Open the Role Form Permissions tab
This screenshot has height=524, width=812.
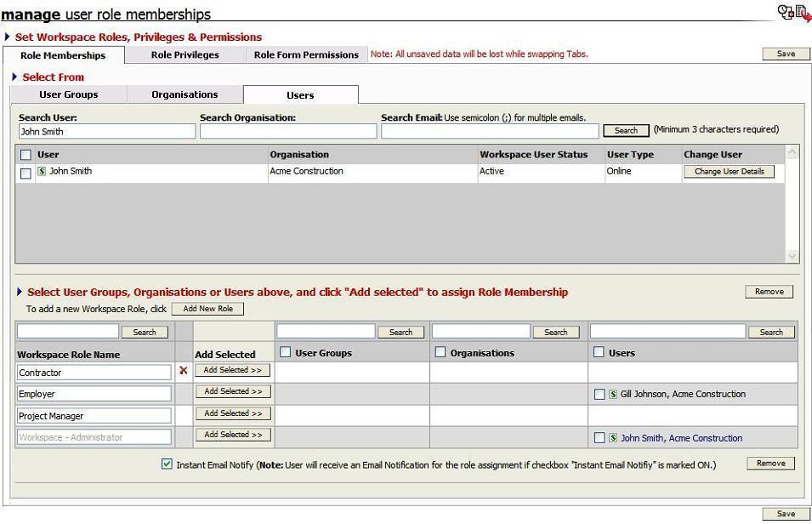point(306,55)
